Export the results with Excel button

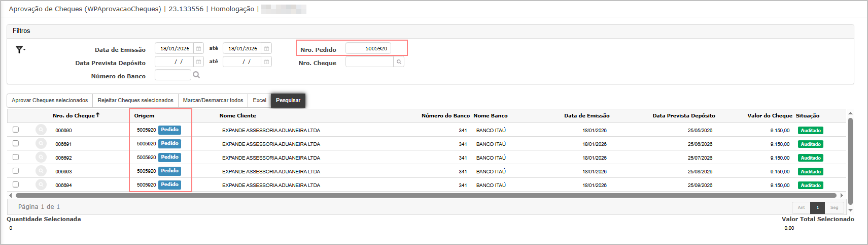pos(259,101)
